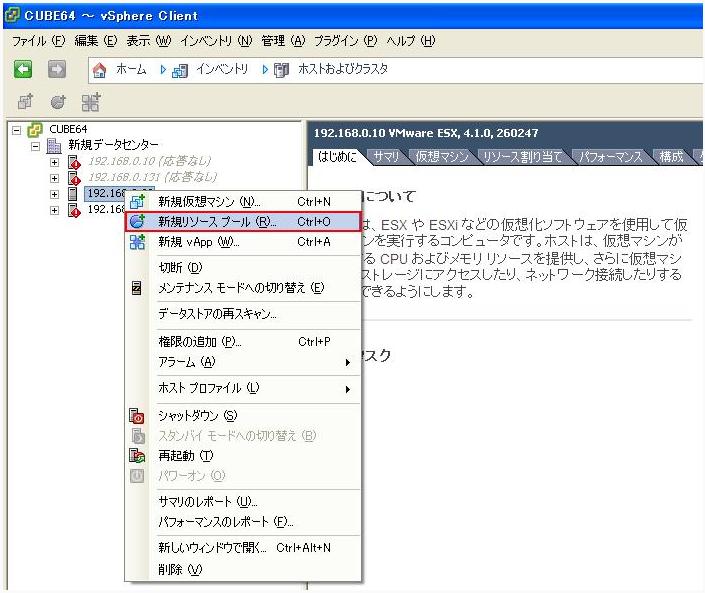
Task: Switch to the サマリ tab
Action: (386, 156)
